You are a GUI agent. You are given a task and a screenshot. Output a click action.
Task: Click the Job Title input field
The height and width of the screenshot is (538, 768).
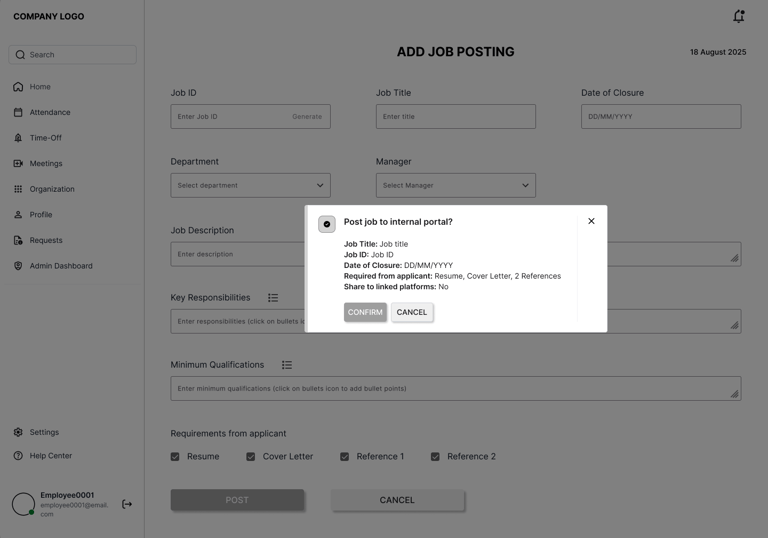click(x=455, y=116)
